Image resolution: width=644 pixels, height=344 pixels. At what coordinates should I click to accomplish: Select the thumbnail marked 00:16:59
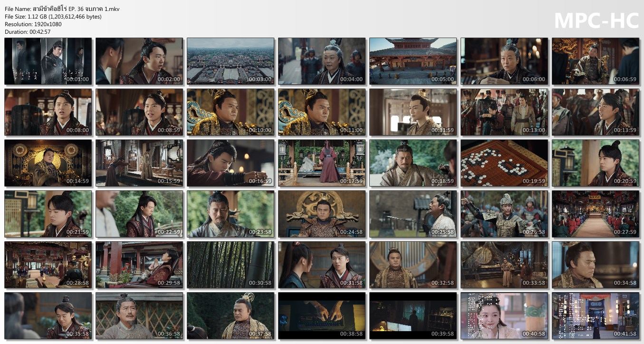(x=231, y=163)
